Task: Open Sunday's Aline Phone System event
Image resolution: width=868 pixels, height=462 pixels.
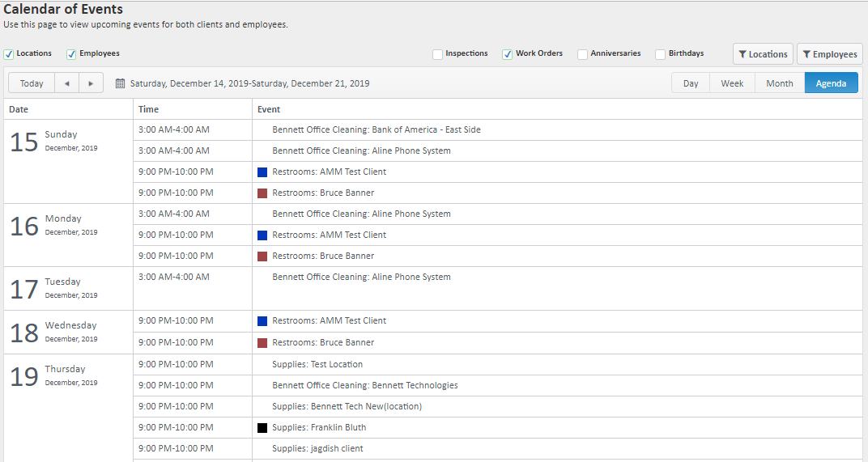Action: point(361,150)
